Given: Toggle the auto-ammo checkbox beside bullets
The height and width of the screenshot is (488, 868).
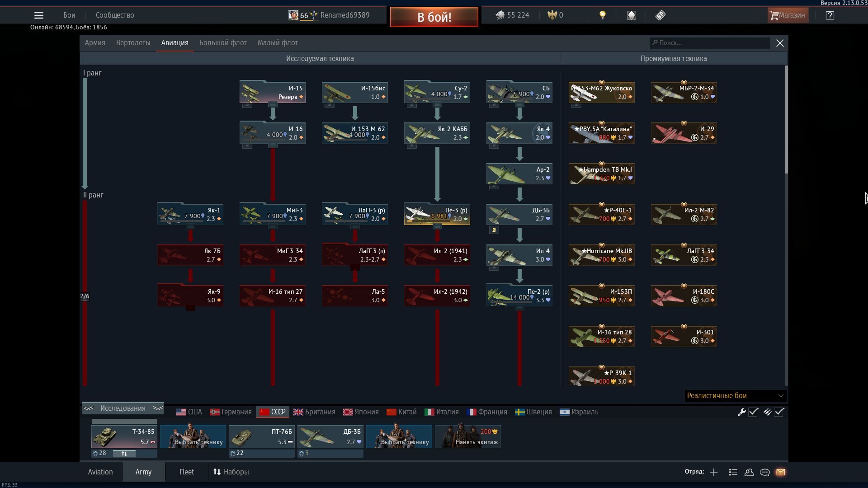Looking at the screenshot, I should [779, 412].
